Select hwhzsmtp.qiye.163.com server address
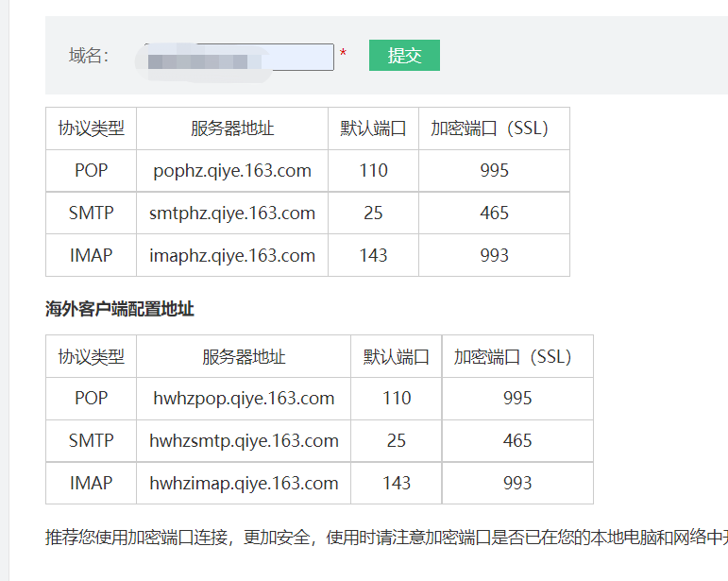The height and width of the screenshot is (581, 728). (x=244, y=441)
